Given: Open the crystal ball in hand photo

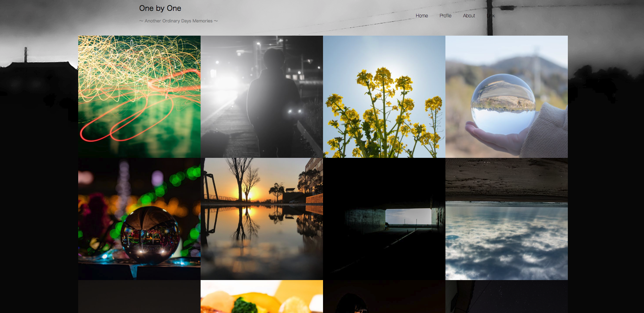Looking at the screenshot, I should pos(507,97).
